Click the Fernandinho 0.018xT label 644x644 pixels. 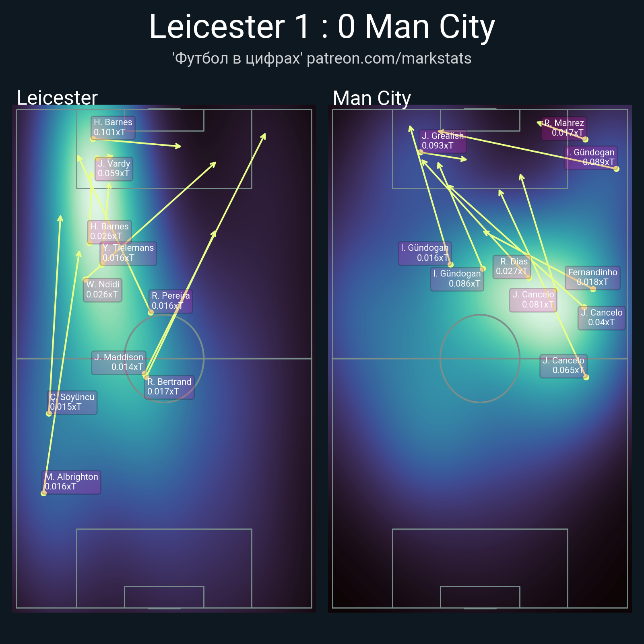tap(592, 277)
